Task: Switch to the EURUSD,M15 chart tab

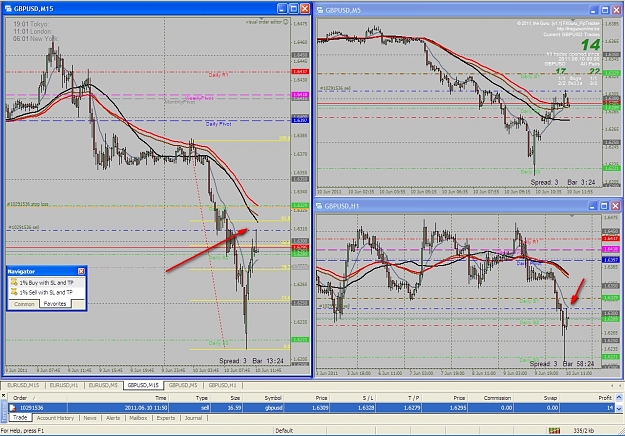Action: (x=23, y=385)
